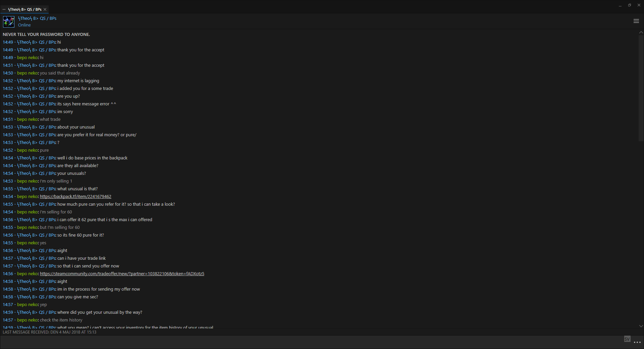Open the hamburger menu in the chat header

coord(636,21)
